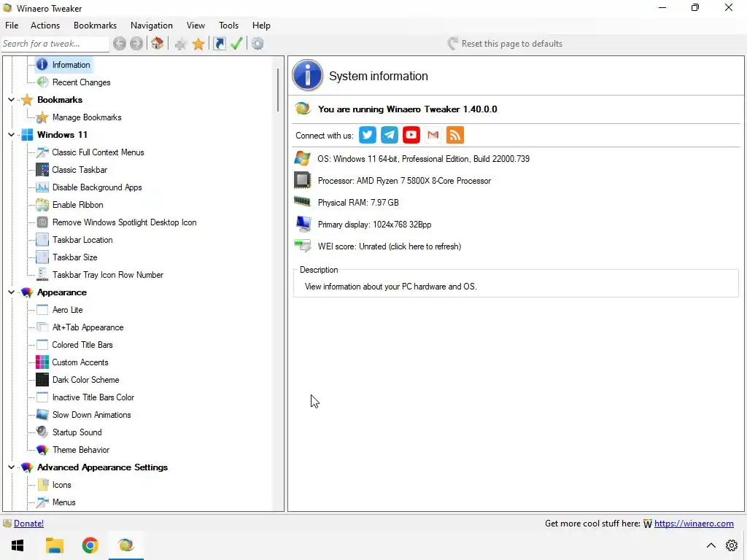Click Winaero Tweaker taskbar button

pyautogui.click(x=125, y=545)
